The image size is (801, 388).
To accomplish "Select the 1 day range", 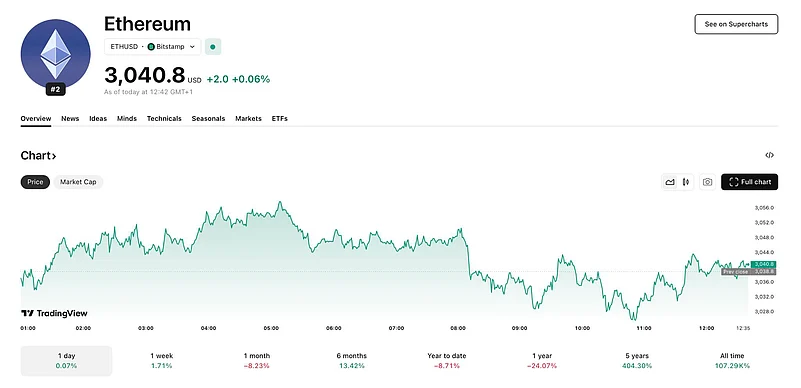I will [66, 361].
